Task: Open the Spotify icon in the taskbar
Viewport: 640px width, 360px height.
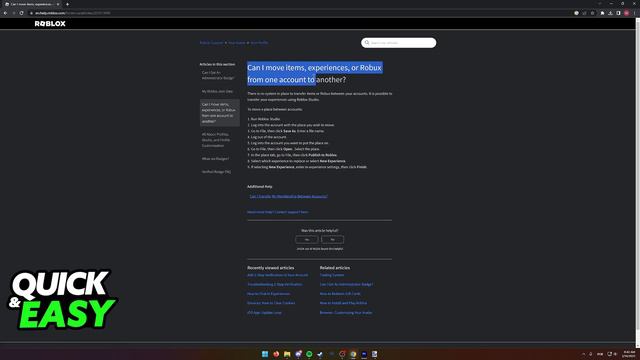Action: (309, 354)
